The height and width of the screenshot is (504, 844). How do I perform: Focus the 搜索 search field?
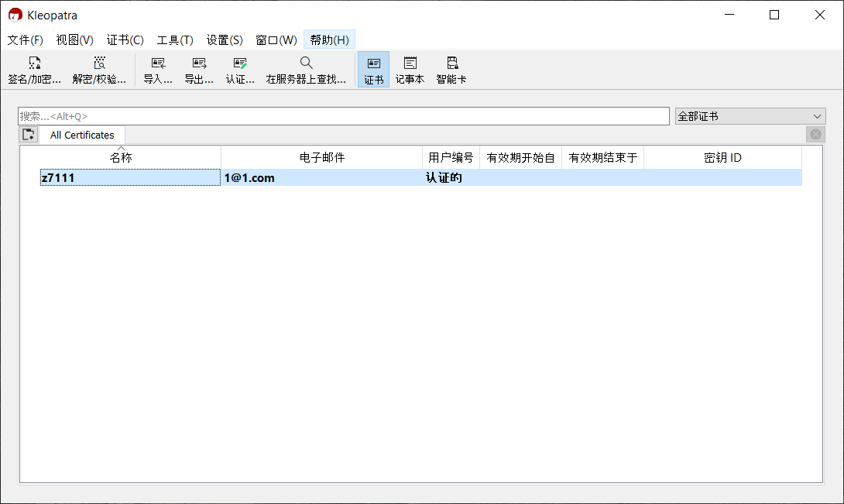[x=344, y=116]
